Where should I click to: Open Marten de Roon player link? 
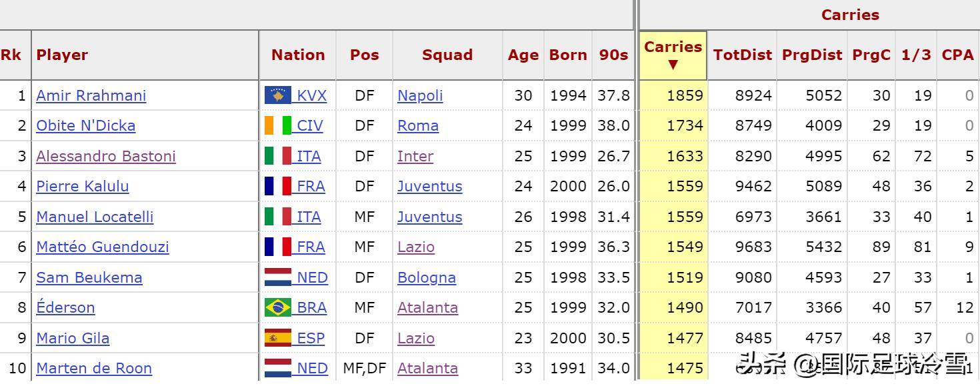point(94,368)
